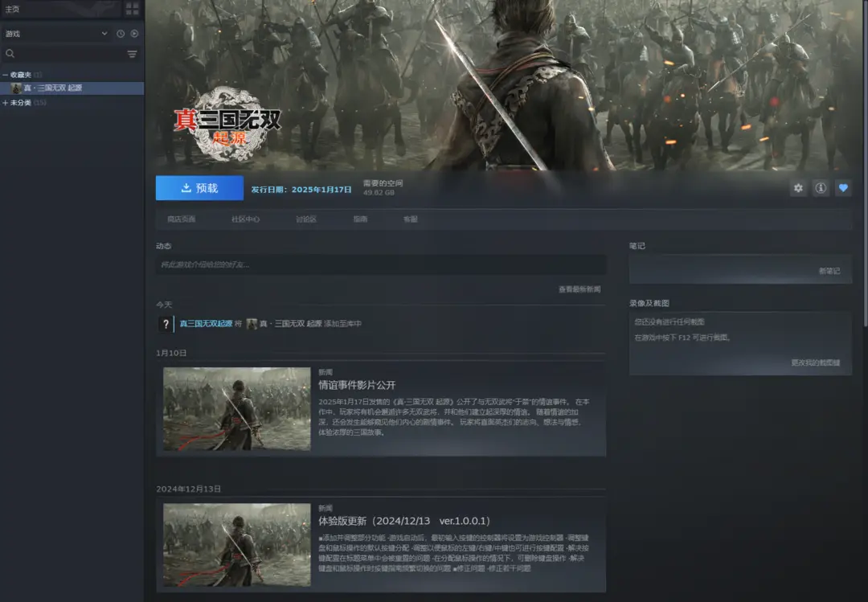This screenshot has width=868, height=602.
Task: Open the 社区中心 tab
Action: pos(245,219)
